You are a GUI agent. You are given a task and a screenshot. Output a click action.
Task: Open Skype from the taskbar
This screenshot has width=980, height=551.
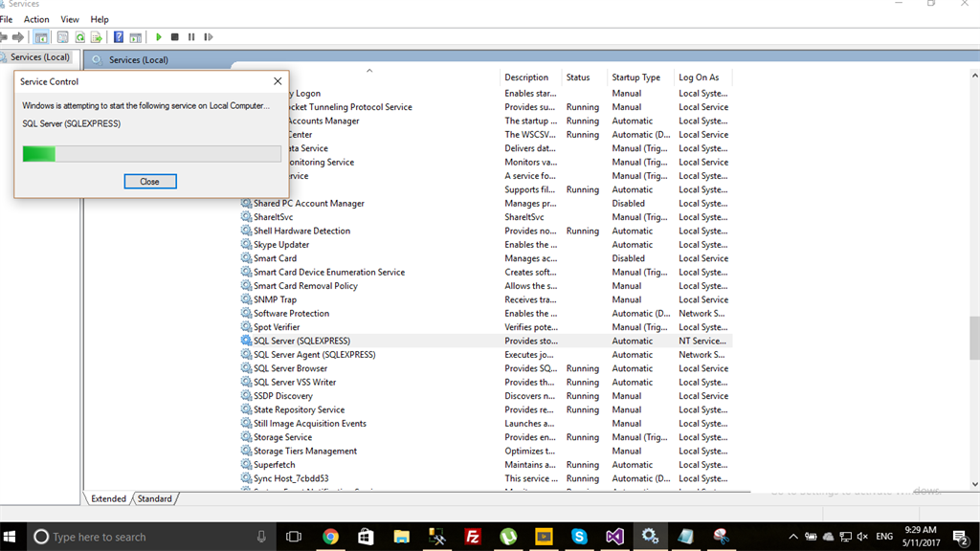pyautogui.click(x=579, y=537)
